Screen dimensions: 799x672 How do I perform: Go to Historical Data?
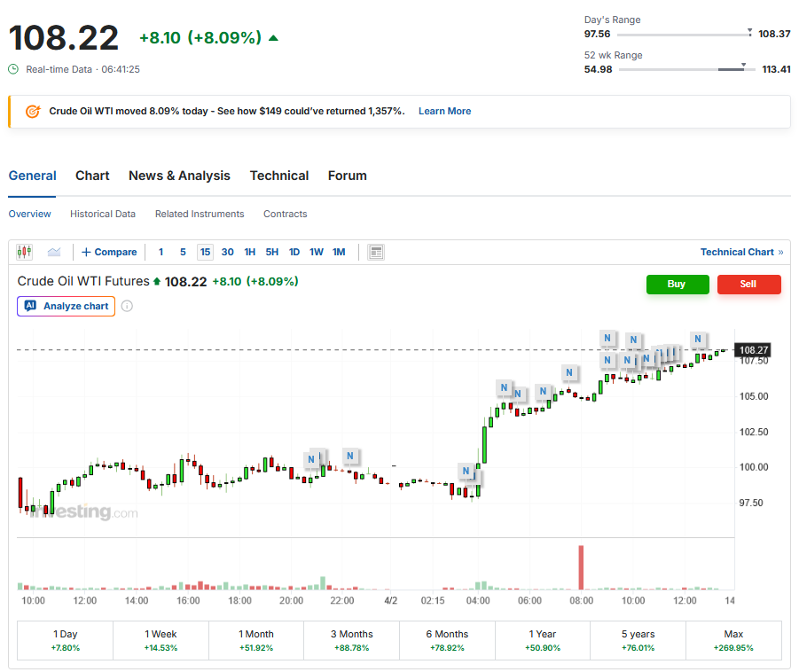tap(103, 214)
